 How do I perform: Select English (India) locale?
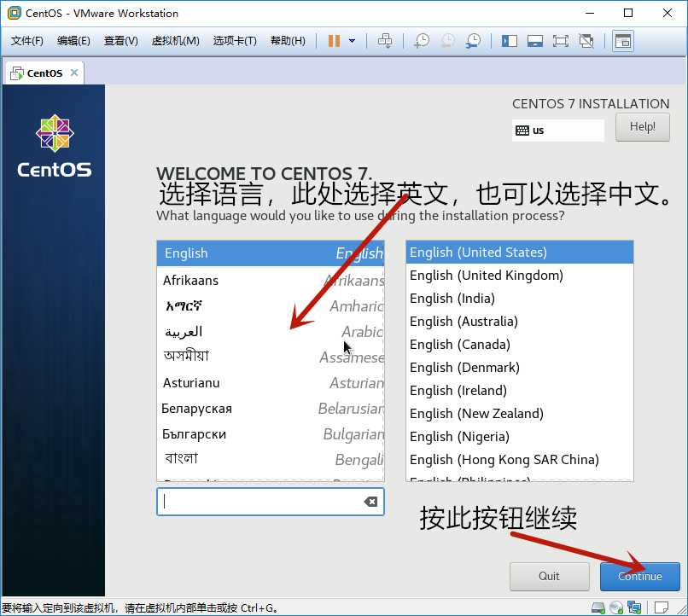point(520,298)
